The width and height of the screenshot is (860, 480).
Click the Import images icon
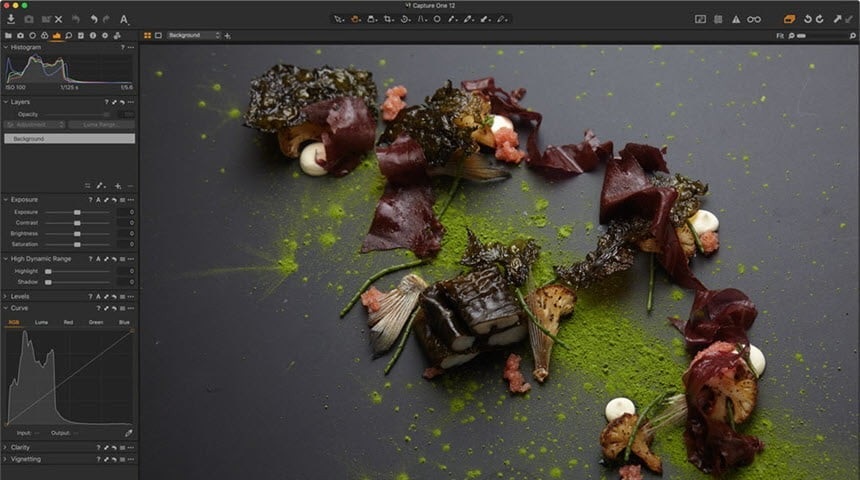tap(10, 19)
